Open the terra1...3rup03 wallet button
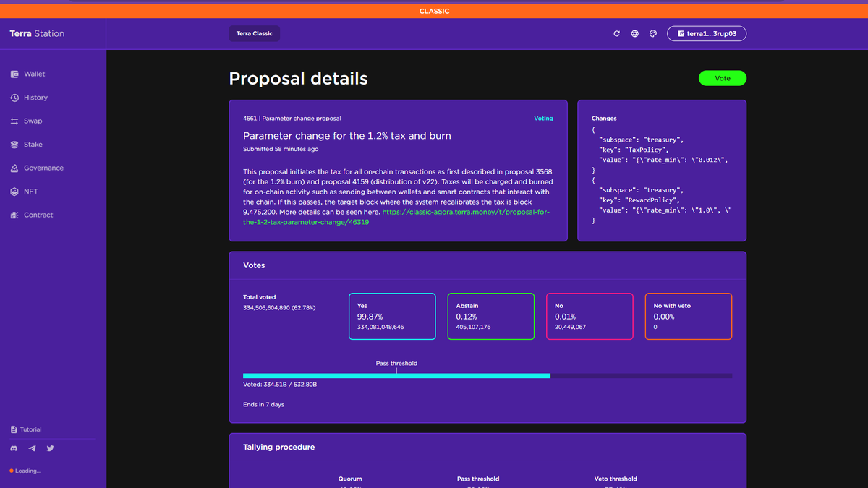 pyautogui.click(x=707, y=33)
